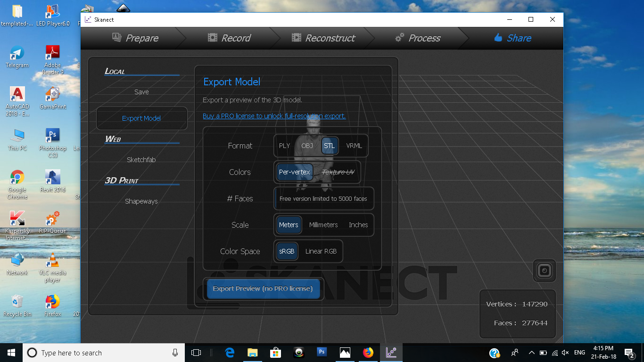Click the microphone icon in taskbar search

point(175,353)
